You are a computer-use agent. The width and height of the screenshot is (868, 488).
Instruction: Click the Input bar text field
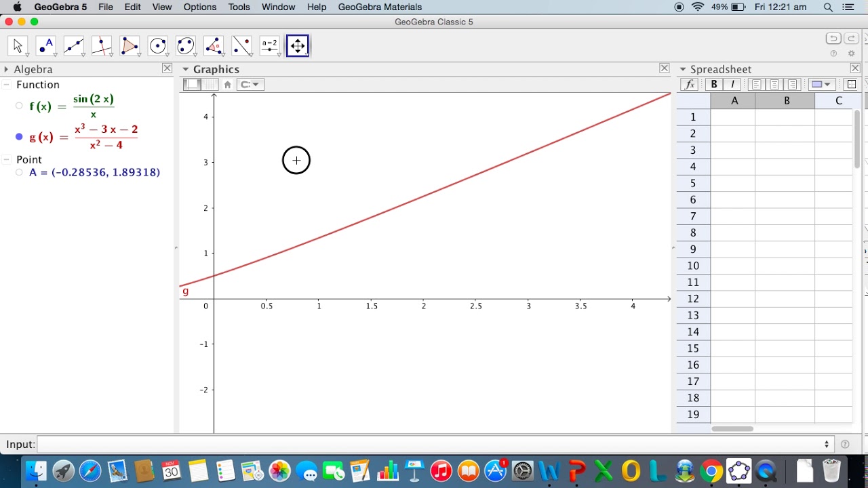pos(434,445)
